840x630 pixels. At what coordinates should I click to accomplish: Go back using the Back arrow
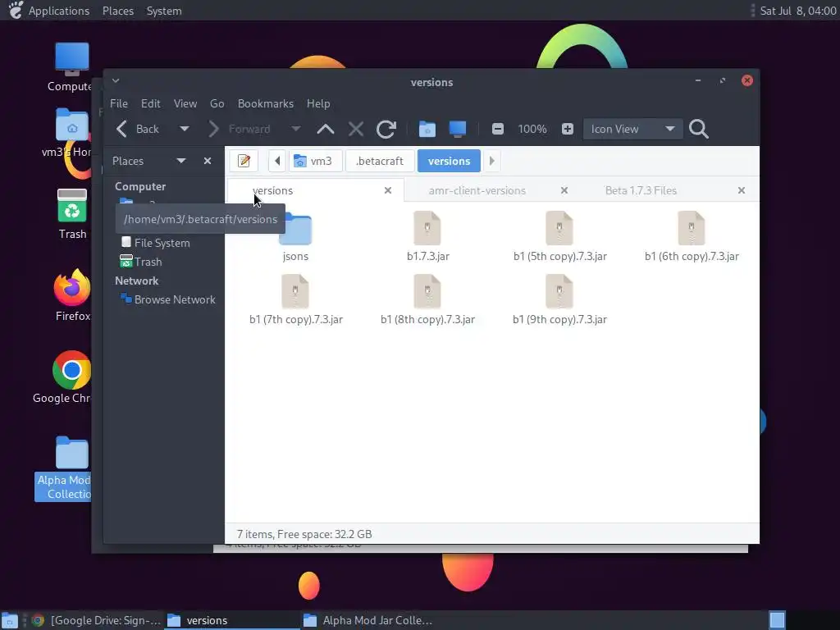point(137,129)
